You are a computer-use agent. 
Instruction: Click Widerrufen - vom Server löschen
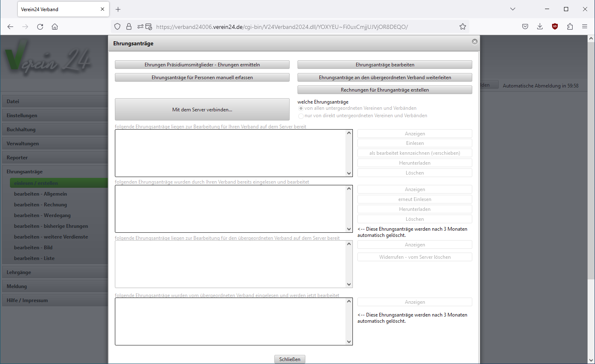(x=415, y=257)
